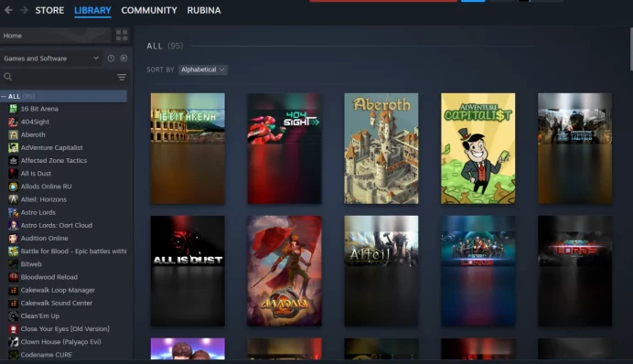Image resolution: width=633 pixels, height=364 pixels.
Task: Click Affected Zone Tactics sidebar icon
Action: tap(14, 160)
